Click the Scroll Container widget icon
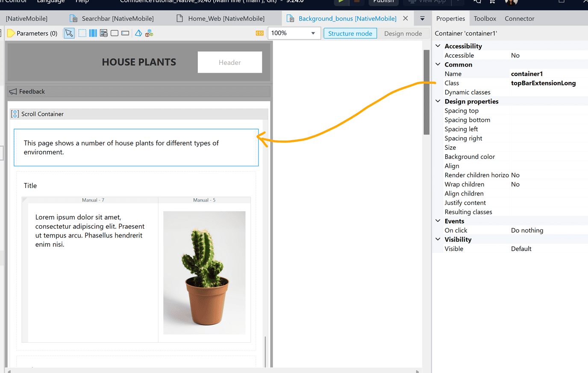Screen dimensions: 588x373 (15, 114)
